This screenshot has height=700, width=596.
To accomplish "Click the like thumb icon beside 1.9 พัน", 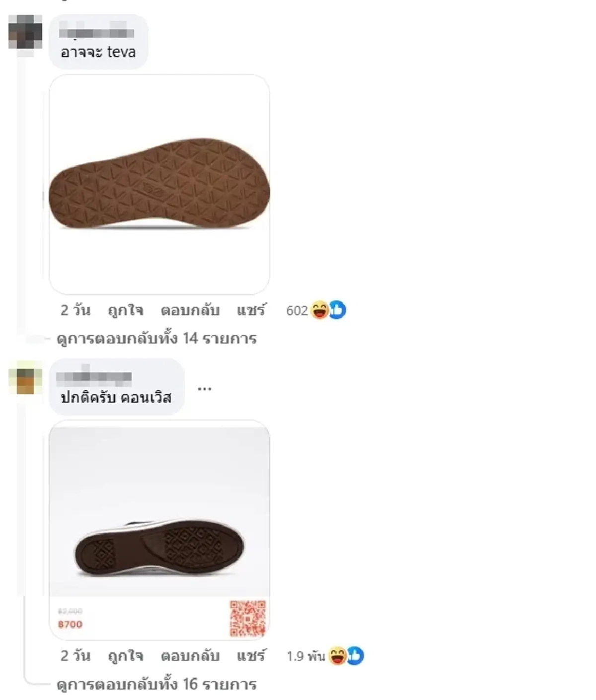I will (x=355, y=656).
